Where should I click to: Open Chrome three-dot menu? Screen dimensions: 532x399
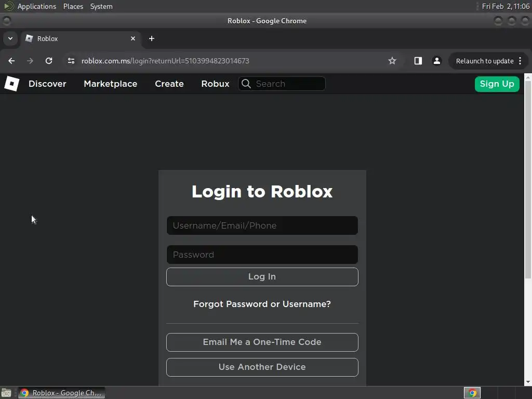(520, 61)
